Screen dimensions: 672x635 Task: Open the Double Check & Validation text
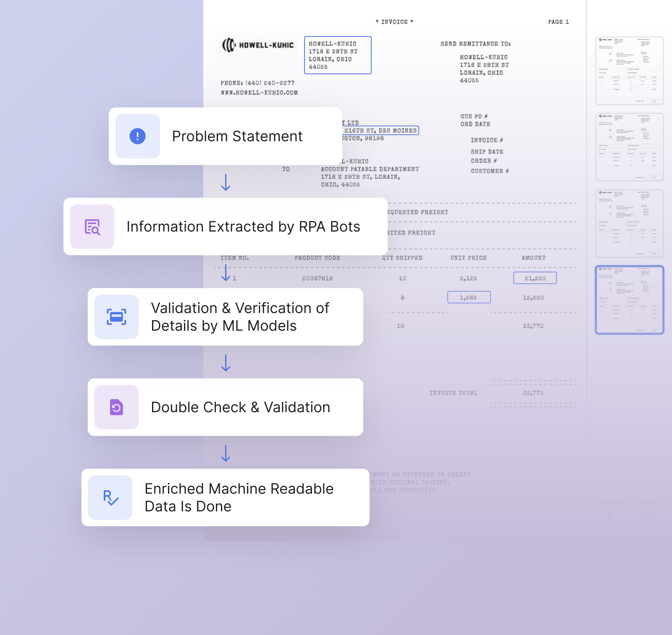pyautogui.click(x=240, y=407)
